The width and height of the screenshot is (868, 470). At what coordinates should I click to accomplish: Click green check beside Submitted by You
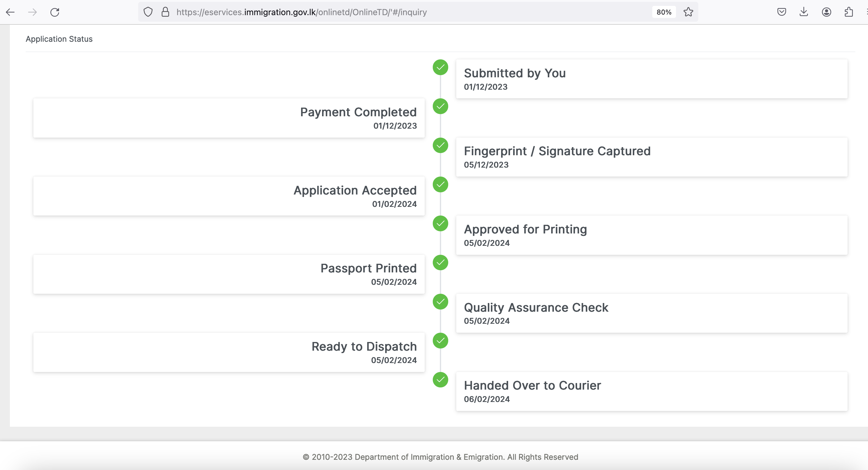(440, 67)
